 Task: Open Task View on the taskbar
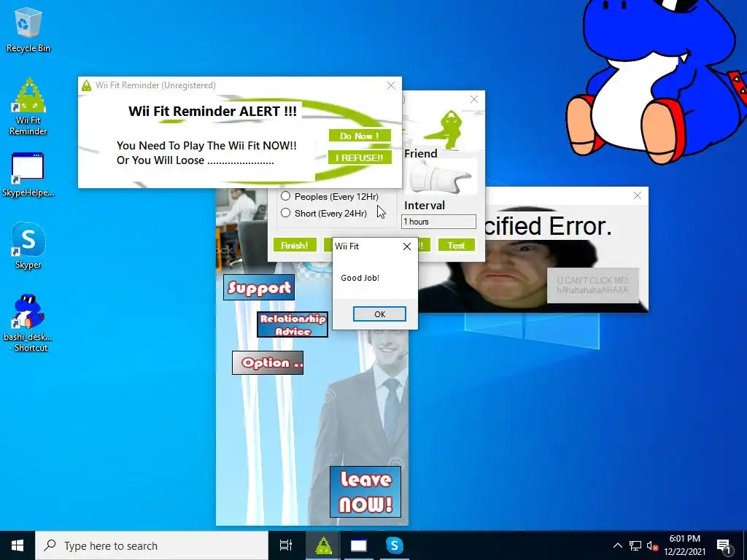pyautogui.click(x=285, y=545)
